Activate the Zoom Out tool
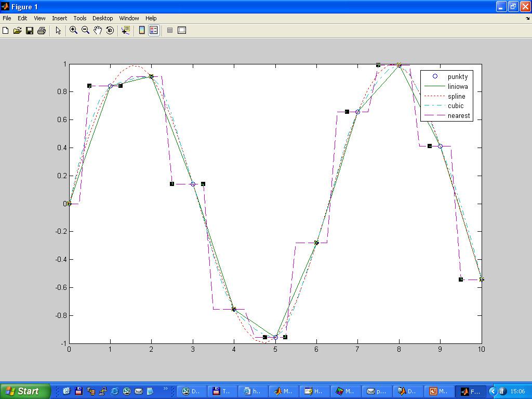 click(86, 30)
